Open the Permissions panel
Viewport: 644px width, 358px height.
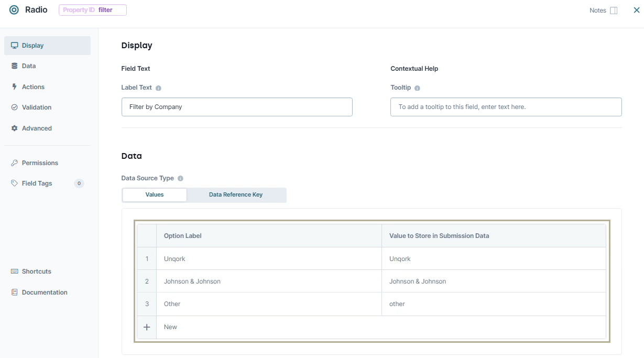point(39,162)
